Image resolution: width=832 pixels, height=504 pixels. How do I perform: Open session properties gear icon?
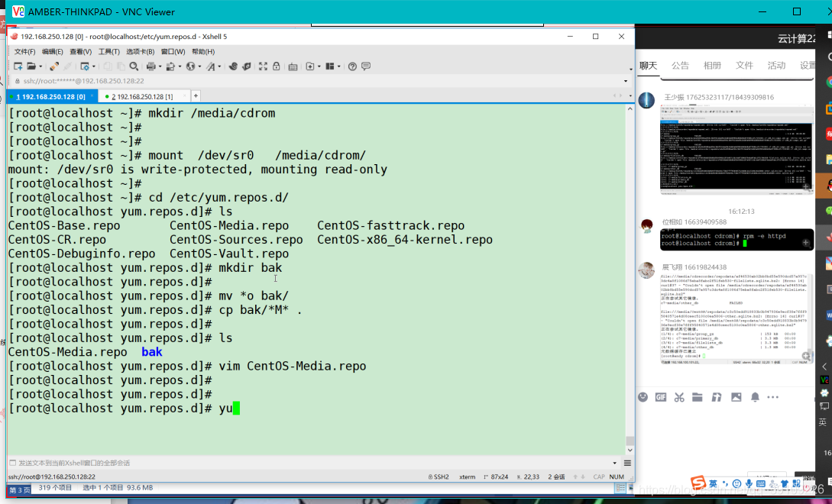(x=84, y=66)
